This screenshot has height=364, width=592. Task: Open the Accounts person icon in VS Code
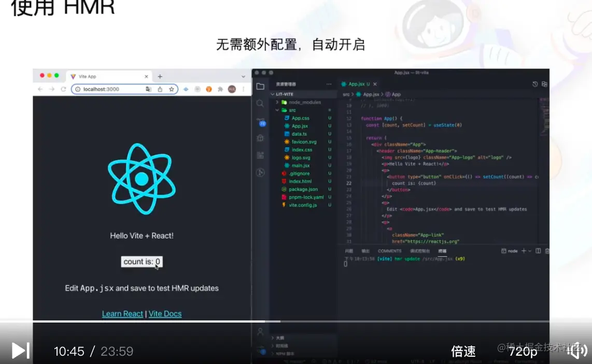[260, 332]
